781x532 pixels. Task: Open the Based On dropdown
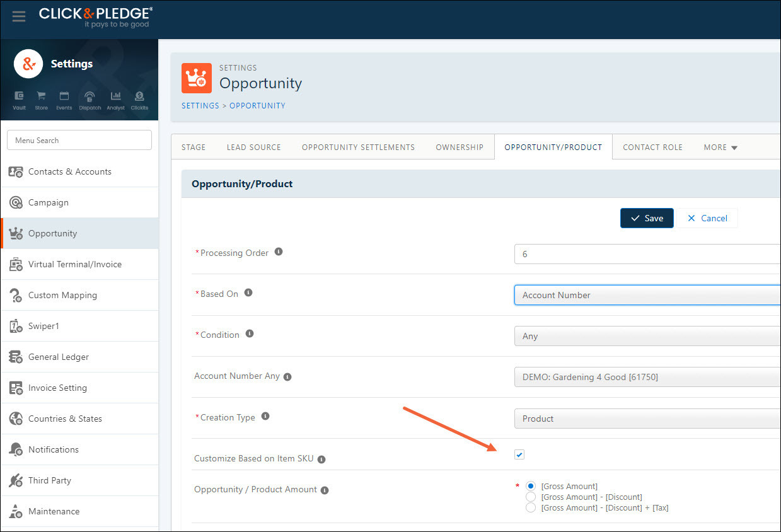(x=647, y=295)
